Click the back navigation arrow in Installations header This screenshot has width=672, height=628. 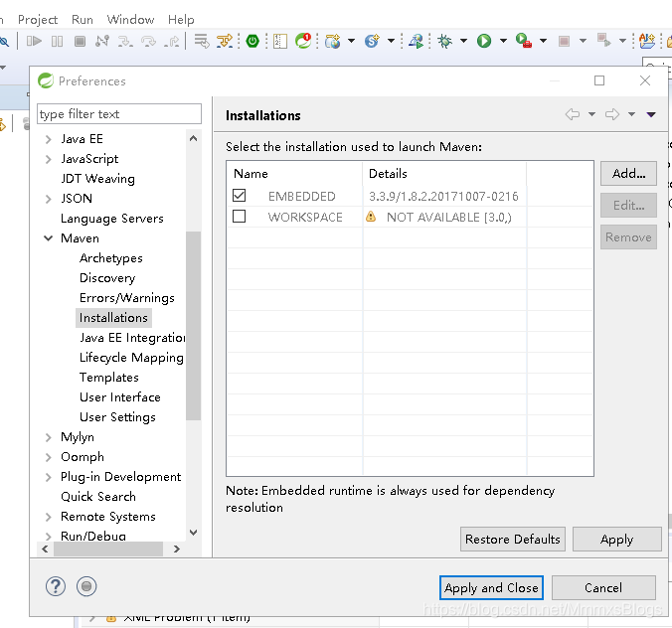pyautogui.click(x=573, y=114)
